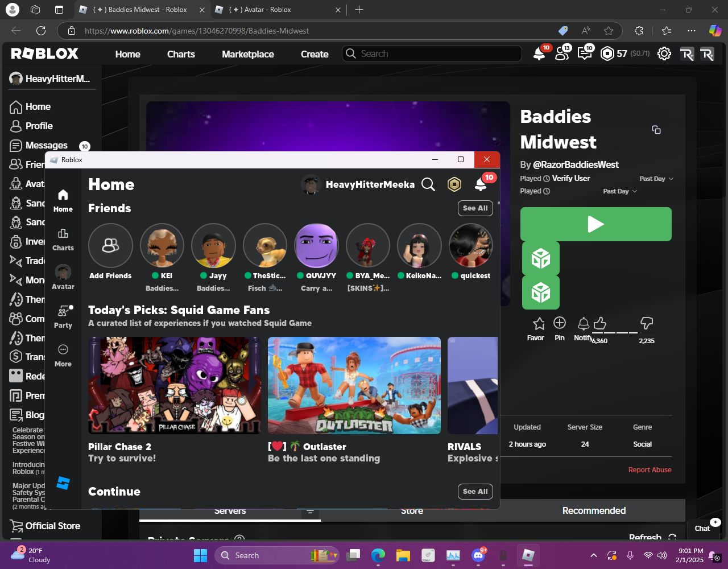The width and height of the screenshot is (728, 569).
Task: Open the Chat panel button
Action: pos(702,528)
